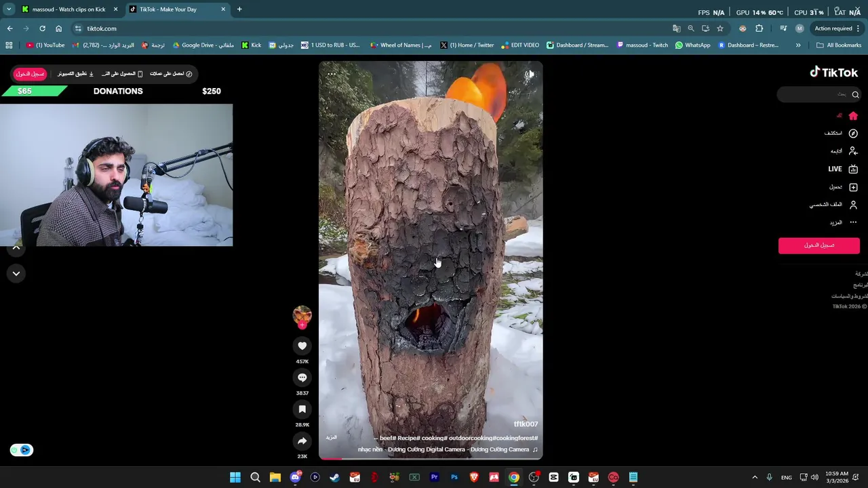Click the pink login button in sidebar
The height and width of the screenshot is (488, 868).
coord(819,245)
